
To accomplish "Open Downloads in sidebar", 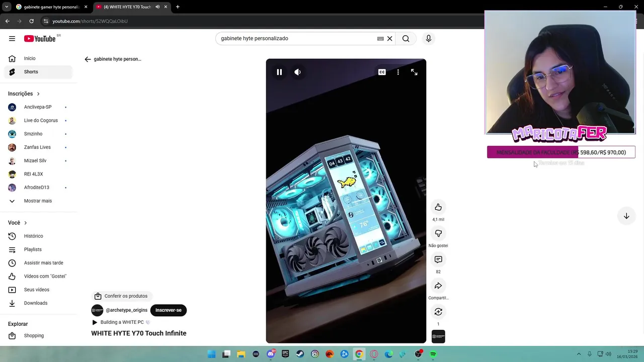I will tap(38, 303).
